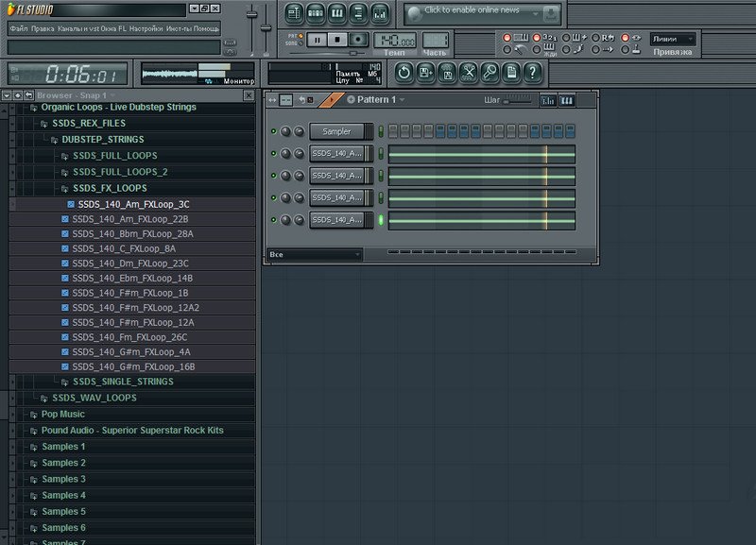The image size is (756, 545).
Task: Click the Sampler channel button
Action: (336, 131)
